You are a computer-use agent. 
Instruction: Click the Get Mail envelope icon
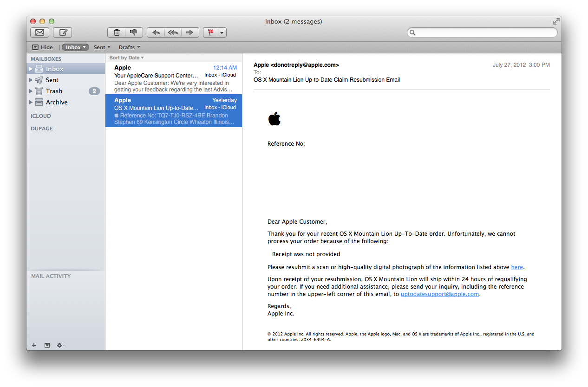40,32
